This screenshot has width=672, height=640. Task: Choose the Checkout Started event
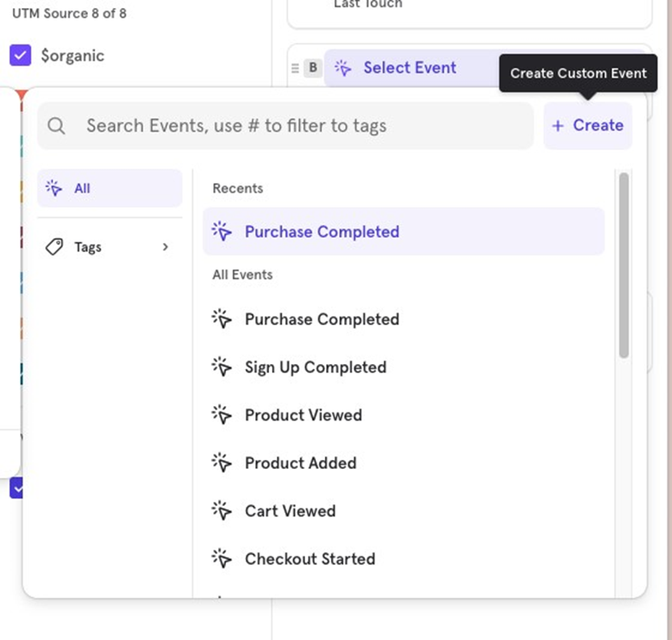click(309, 558)
